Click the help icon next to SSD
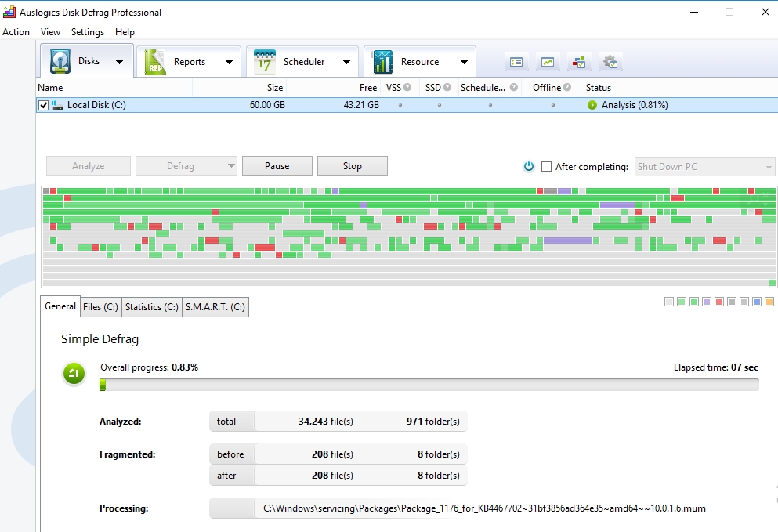778x532 pixels. (x=447, y=87)
